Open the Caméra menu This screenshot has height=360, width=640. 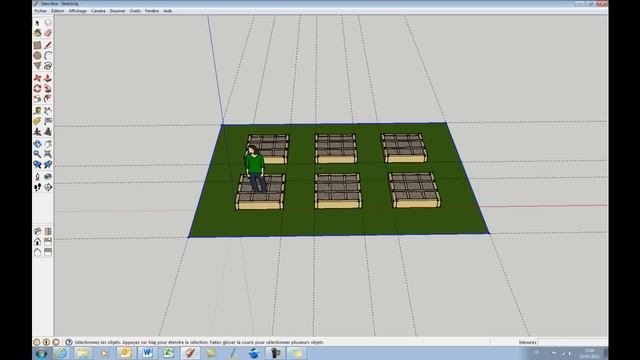98,11
